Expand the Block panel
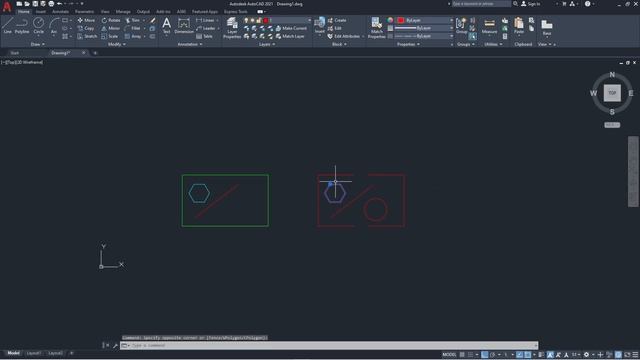Image resolution: width=640 pixels, height=360 pixels. pyautogui.click(x=339, y=44)
